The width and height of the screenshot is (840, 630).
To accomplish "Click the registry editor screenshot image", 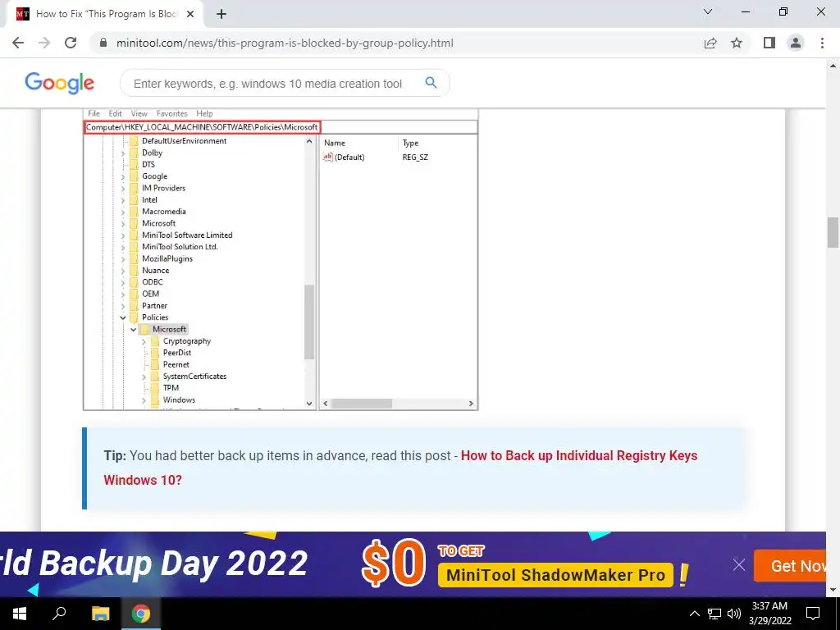I will tap(281, 260).
